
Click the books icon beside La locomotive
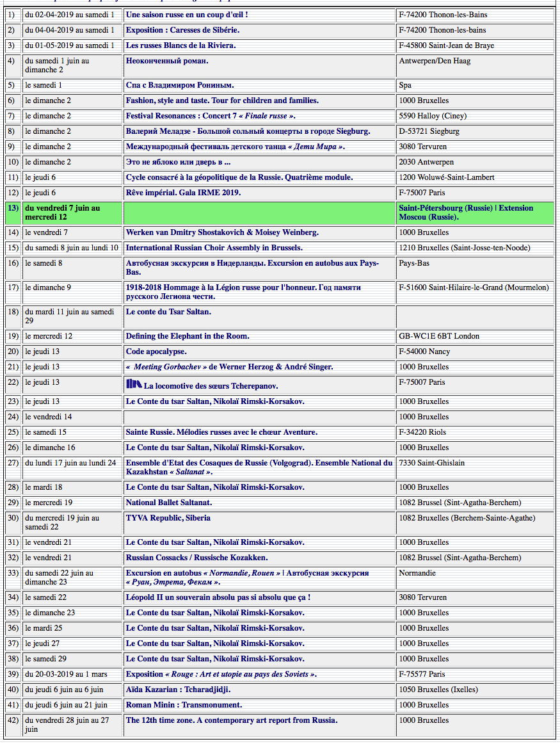tap(134, 384)
